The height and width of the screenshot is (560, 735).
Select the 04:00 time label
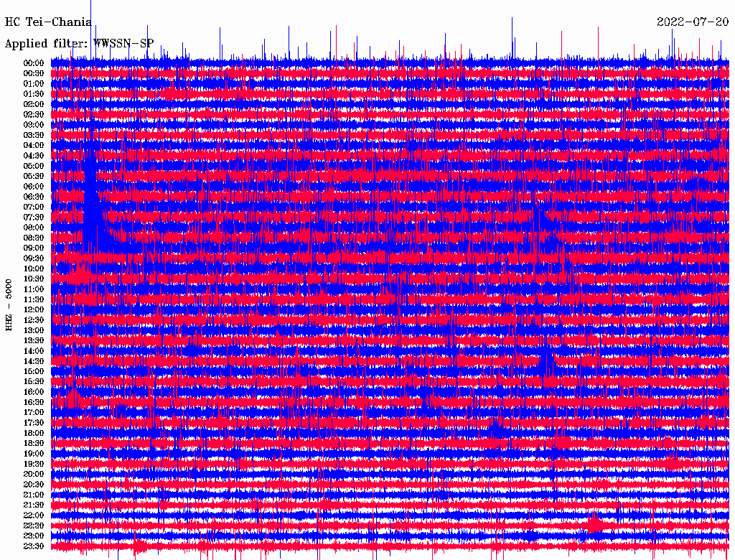33,146
